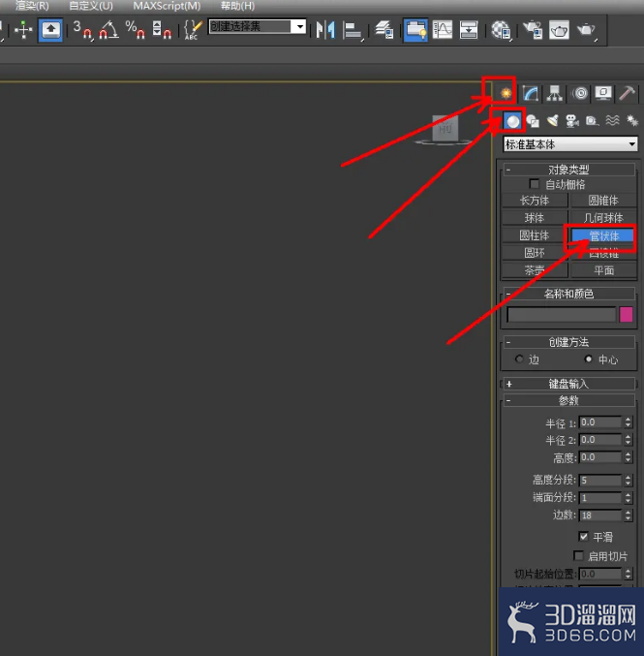Select the Space Warps category icon

(x=612, y=121)
